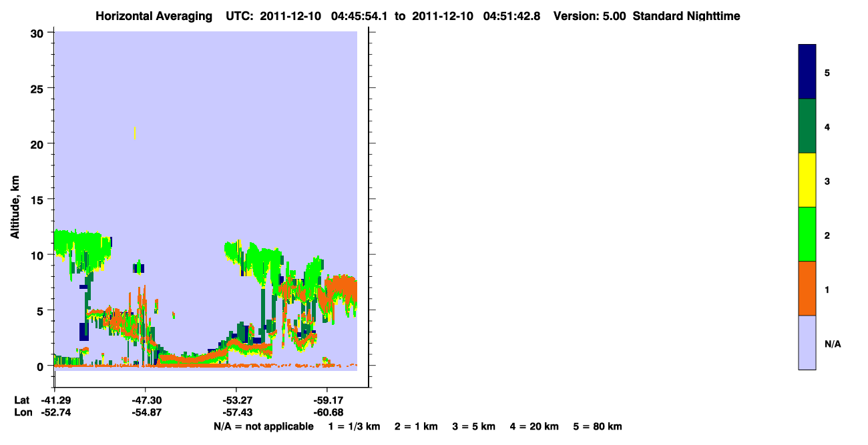Screen dimensions: 868x445
Task: Click the 'Lon' row label
Action: click(x=22, y=413)
